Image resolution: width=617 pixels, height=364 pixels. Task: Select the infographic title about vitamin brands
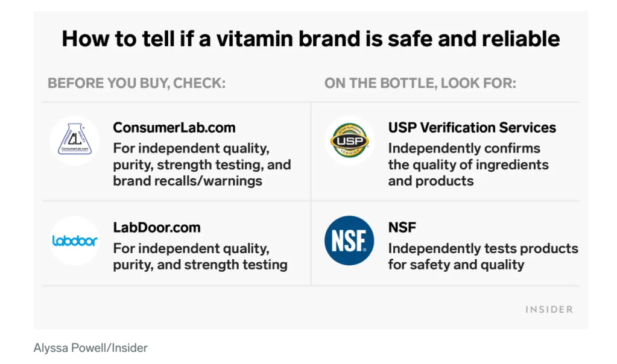pos(311,39)
